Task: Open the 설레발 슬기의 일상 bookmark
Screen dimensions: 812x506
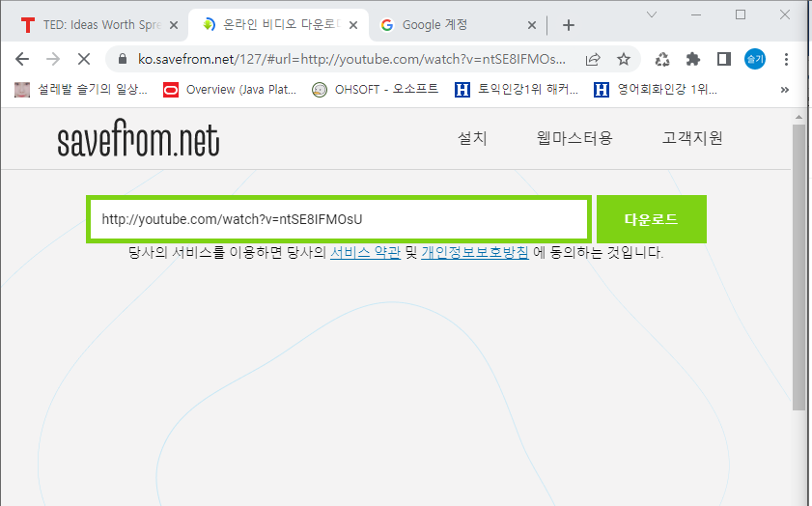Action: [x=81, y=90]
